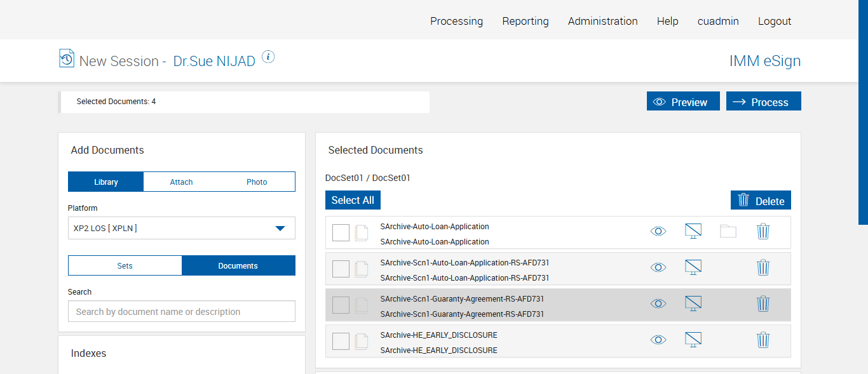The image size is (868, 374).
Task: Click the info icon beside Dr.Sue NIJAD
Action: (x=268, y=57)
